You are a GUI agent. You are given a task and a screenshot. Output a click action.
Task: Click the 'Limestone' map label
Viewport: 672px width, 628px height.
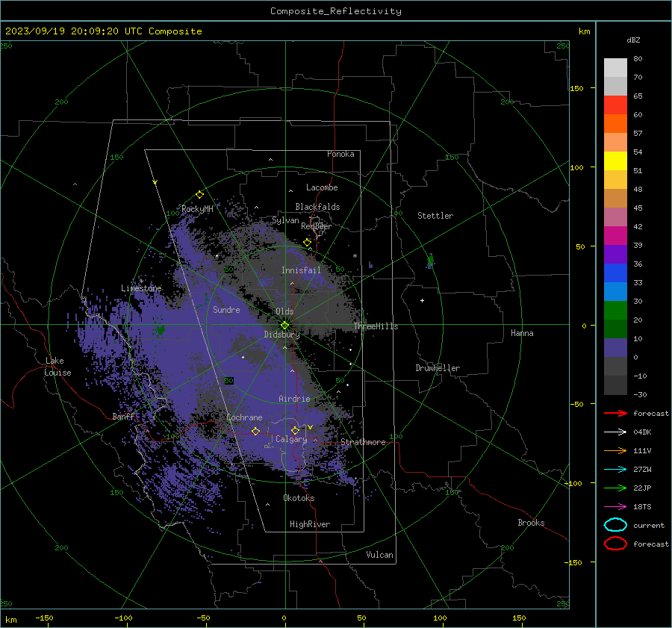141,288
